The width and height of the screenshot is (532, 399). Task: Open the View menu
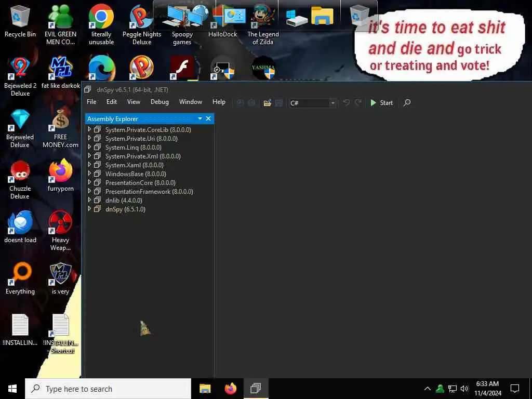coord(134,102)
